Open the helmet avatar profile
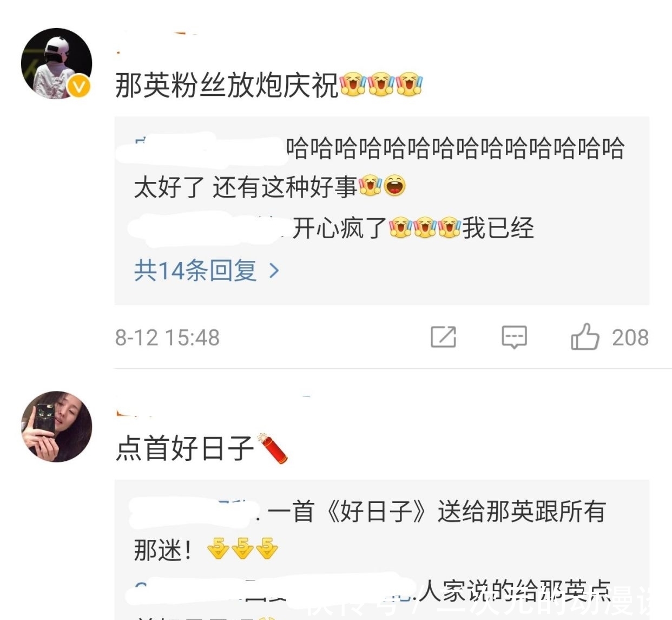672x620 pixels. tap(56, 63)
